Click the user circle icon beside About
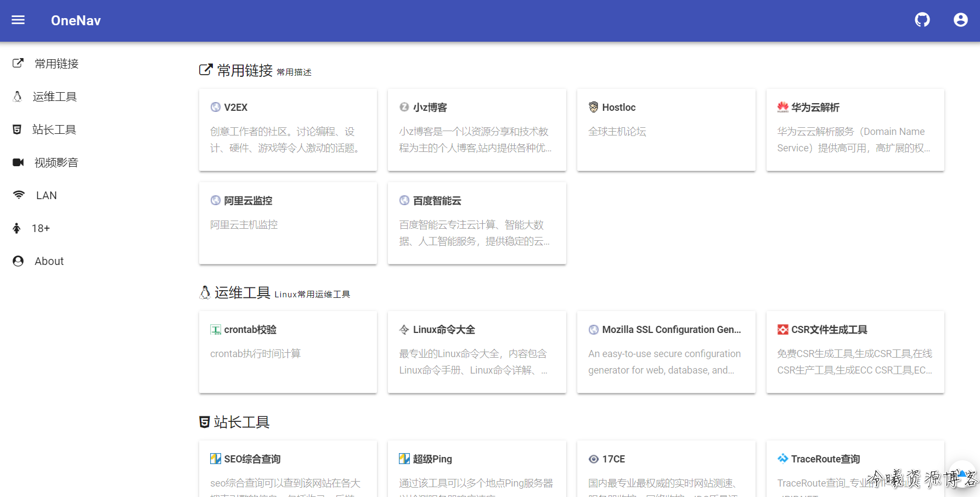Image resolution: width=980 pixels, height=497 pixels. (18, 261)
